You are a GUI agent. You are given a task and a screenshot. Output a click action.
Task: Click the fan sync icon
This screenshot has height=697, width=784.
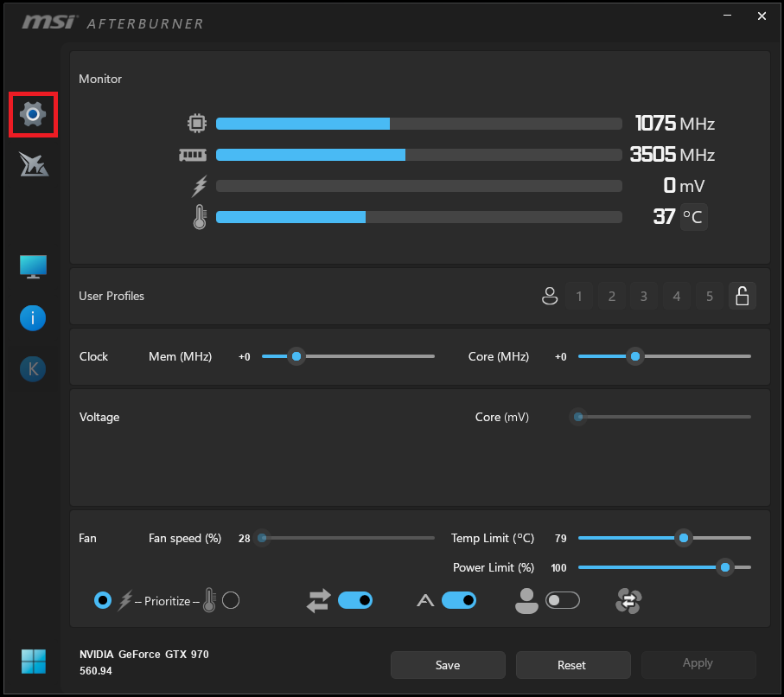pyautogui.click(x=628, y=601)
